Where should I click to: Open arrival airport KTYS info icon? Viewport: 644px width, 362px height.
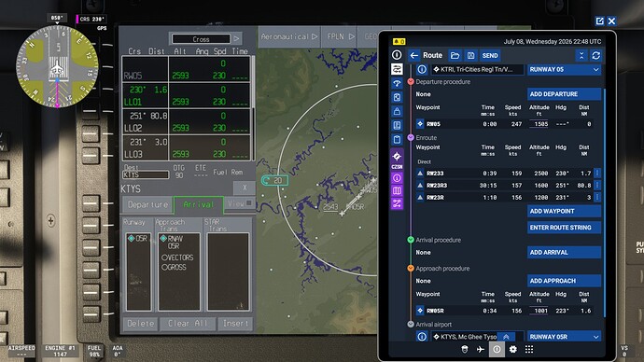pos(422,337)
